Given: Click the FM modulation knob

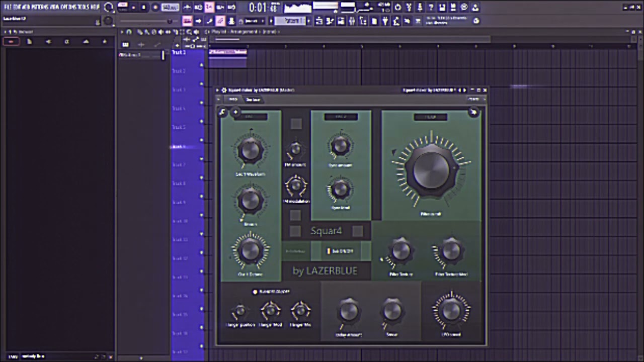Looking at the screenshot, I should [296, 186].
